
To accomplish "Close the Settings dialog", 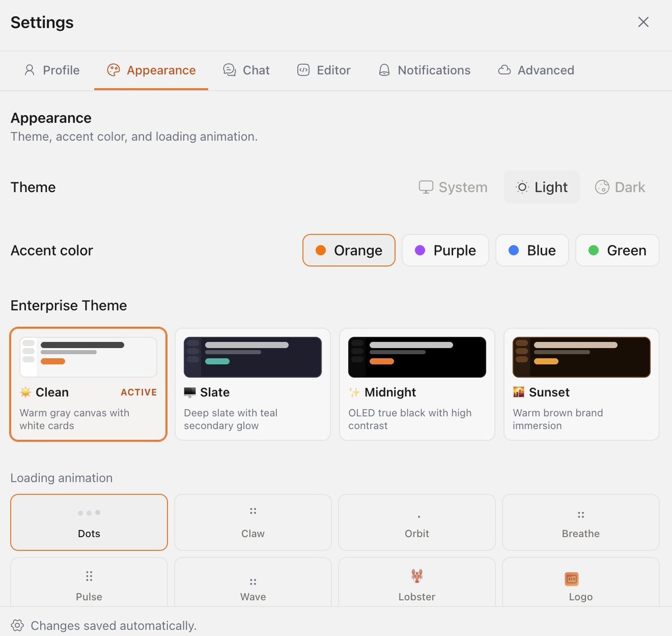I will click(643, 22).
